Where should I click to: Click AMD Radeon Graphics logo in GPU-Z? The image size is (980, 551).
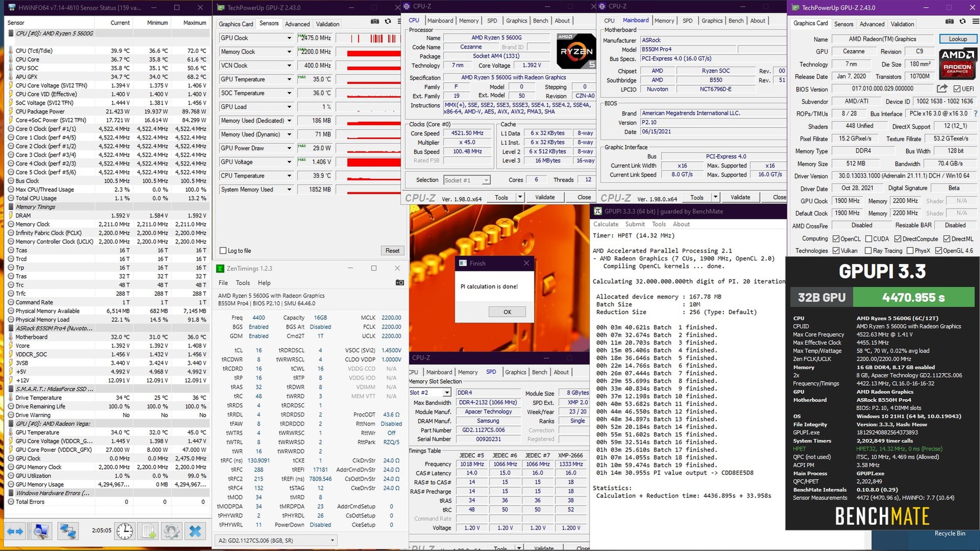tap(958, 63)
